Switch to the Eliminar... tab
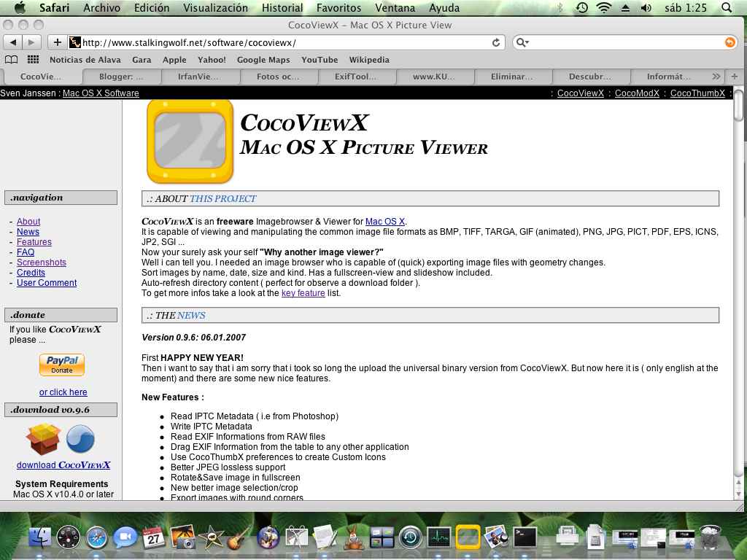This screenshot has height=560, width=747. [x=512, y=76]
